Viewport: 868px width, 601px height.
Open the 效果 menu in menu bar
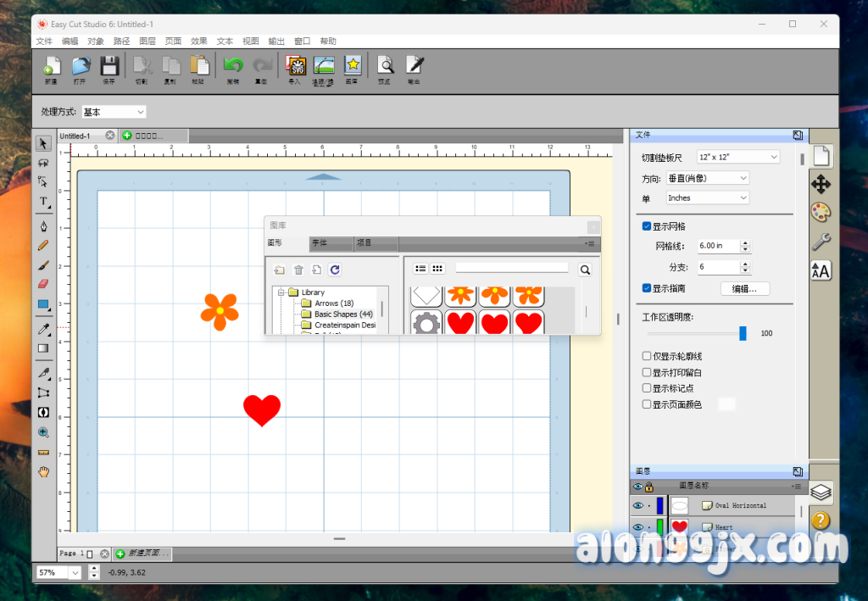(x=199, y=41)
